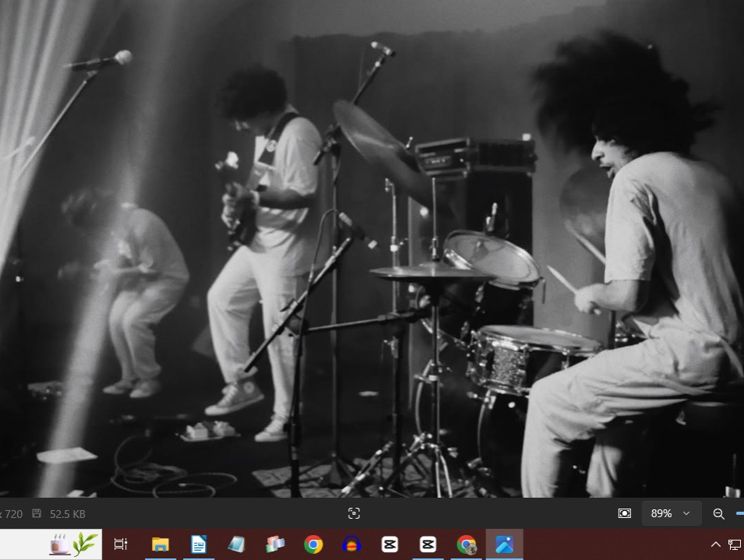Open the first CapCut taskbar icon
Viewport: 744px width, 560px height.
390,544
